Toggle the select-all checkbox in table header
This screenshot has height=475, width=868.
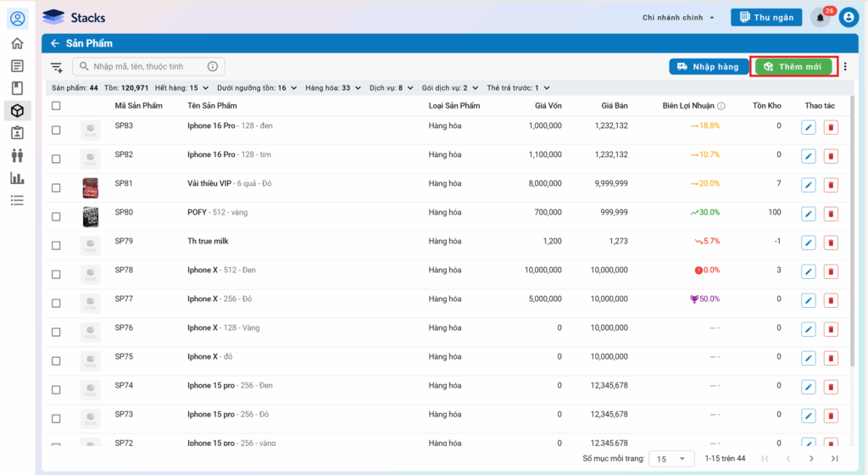pyautogui.click(x=56, y=106)
